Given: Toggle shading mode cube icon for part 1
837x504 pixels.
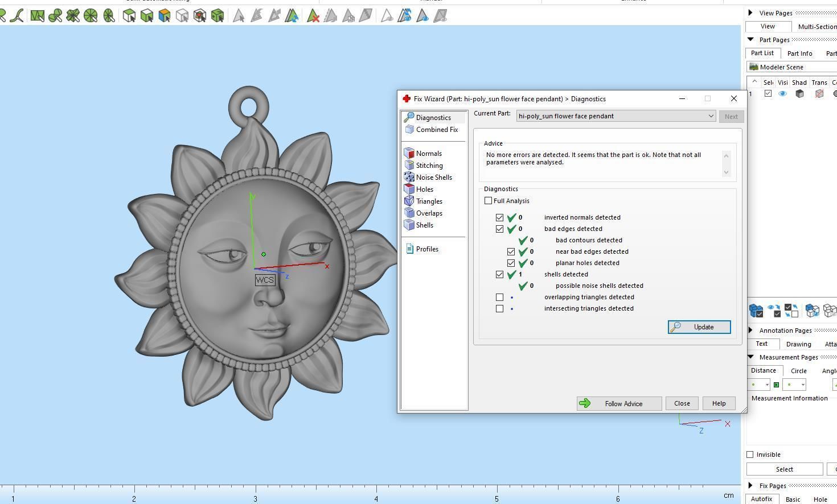Looking at the screenshot, I should click(x=799, y=94).
